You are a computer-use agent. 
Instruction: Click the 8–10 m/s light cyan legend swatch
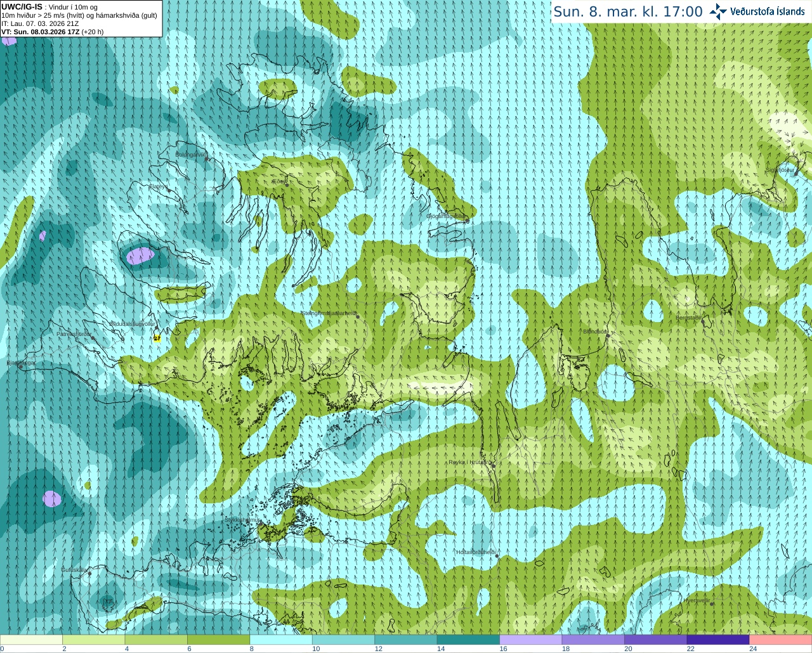point(281,640)
